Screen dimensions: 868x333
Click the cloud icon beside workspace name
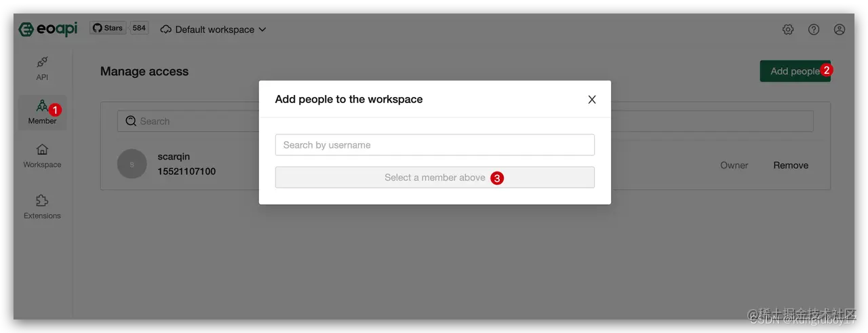(x=166, y=29)
